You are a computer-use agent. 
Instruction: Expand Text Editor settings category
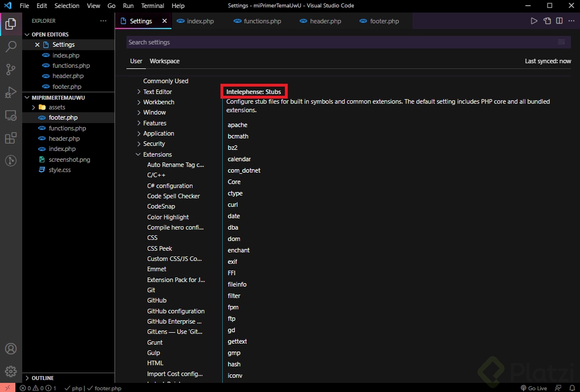138,92
